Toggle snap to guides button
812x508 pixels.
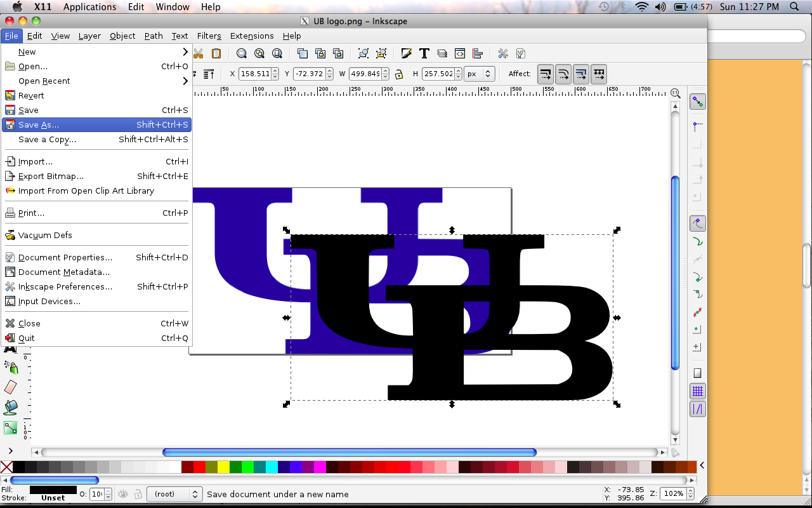(x=697, y=410)
